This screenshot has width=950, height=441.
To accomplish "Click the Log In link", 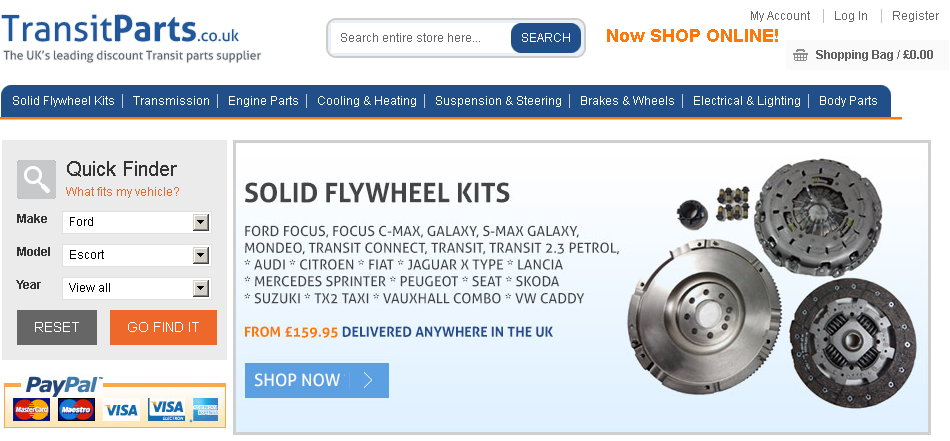I will tap(851, 16).
